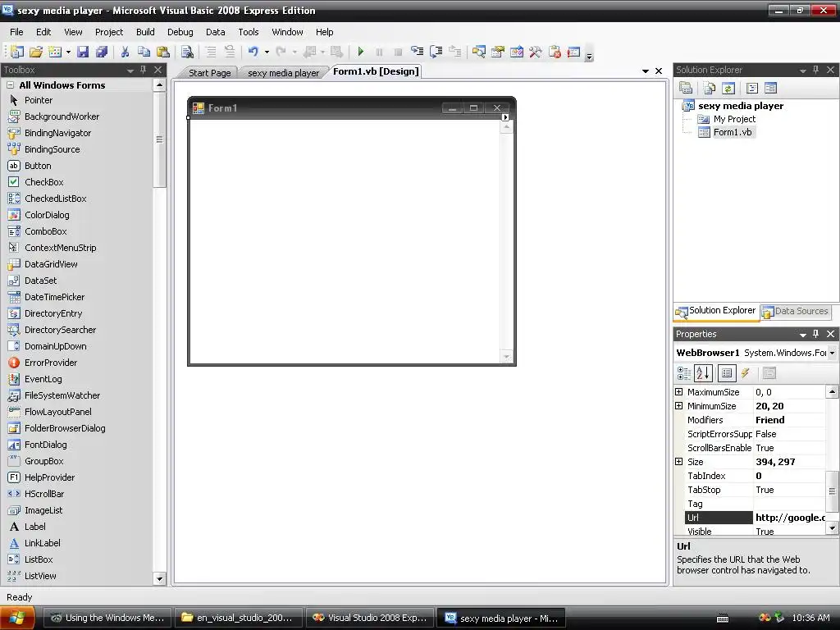This screenshot has height=630, width=840.
Task: Click the Open File toolbar icon
Action: click(x=36, y=52)
